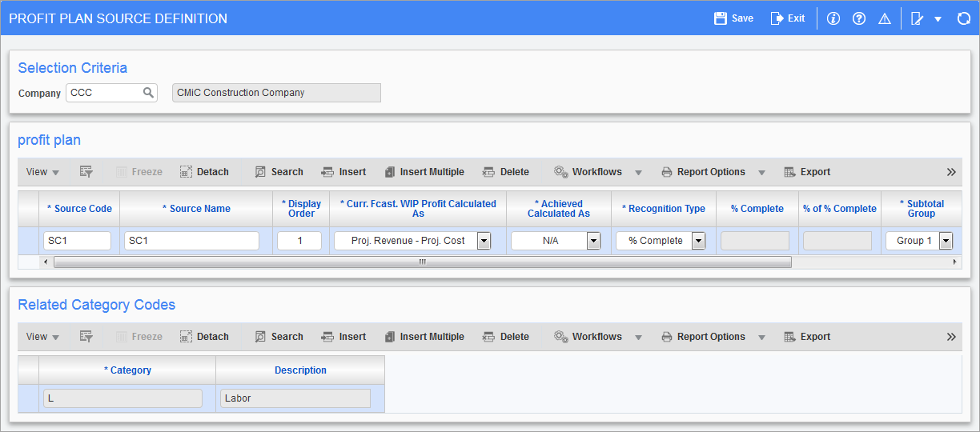Screen dimensions: 980x432
Task: Click query by example icon in Related Category Codes
Action: [86, 337]
